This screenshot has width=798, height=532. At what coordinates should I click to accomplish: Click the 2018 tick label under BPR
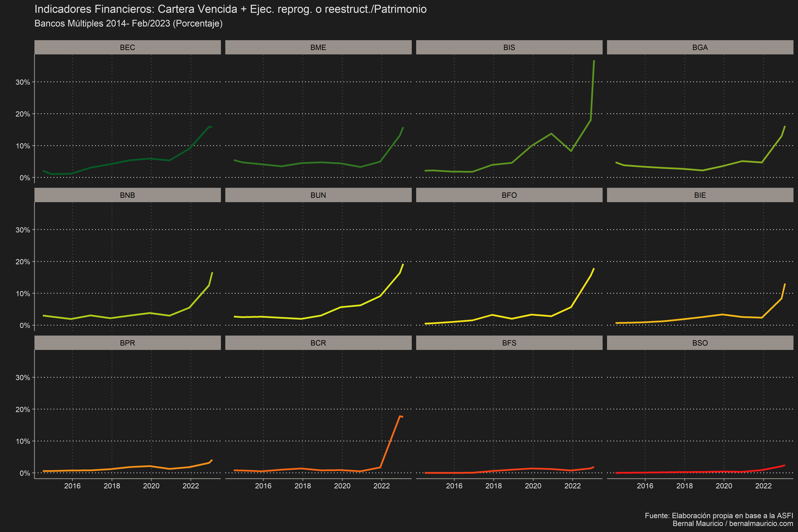point(112,486)
